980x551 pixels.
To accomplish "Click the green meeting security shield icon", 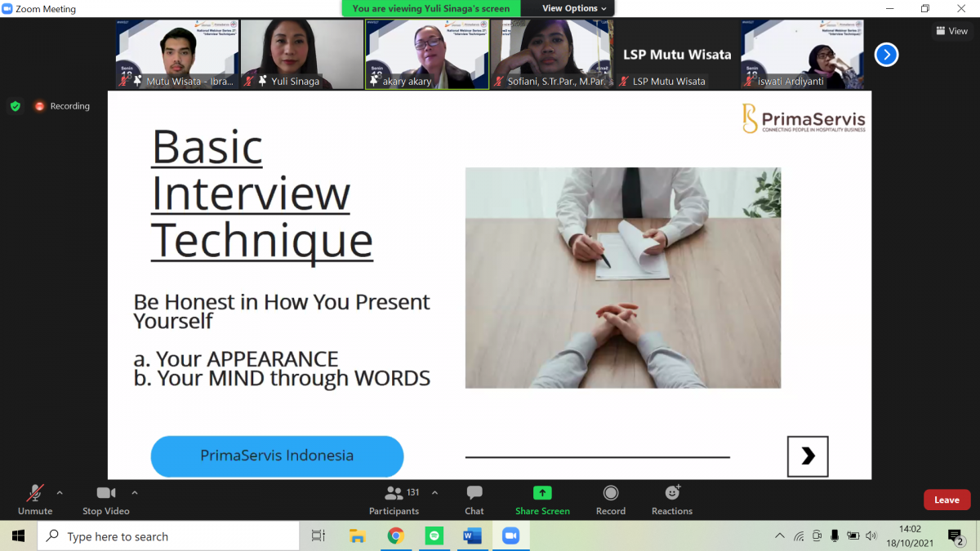I will coord(15,106).
